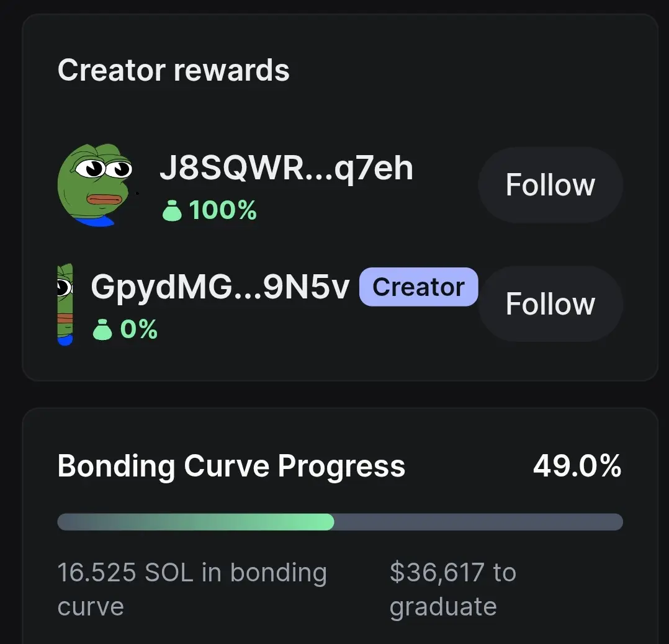Click the 49.0% progress value
Screen dimensions: 669x644
click(577, 466)
